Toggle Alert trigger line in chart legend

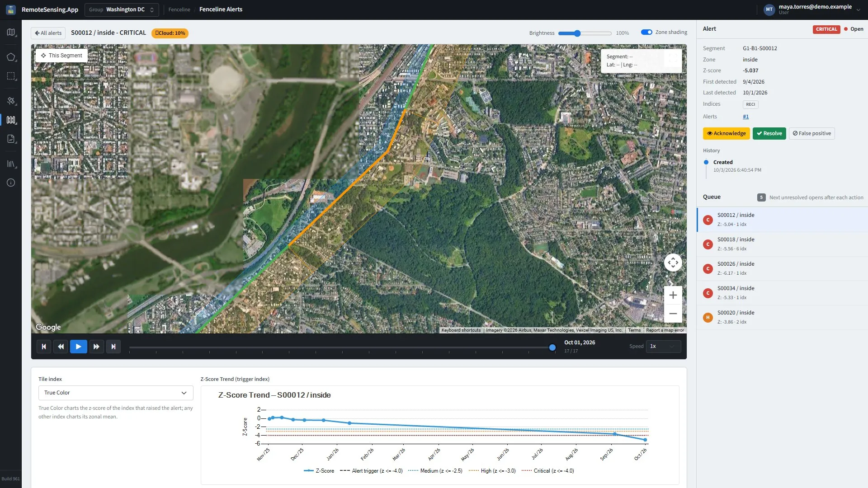point(371,471)
